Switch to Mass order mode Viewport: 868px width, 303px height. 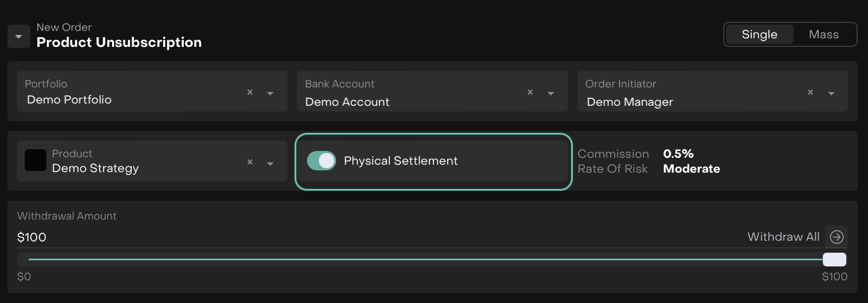click(823, 34)
